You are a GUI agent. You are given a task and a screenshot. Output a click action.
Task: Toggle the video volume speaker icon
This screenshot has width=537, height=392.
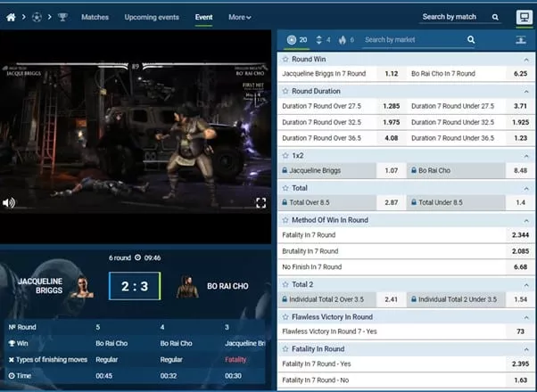9,202
